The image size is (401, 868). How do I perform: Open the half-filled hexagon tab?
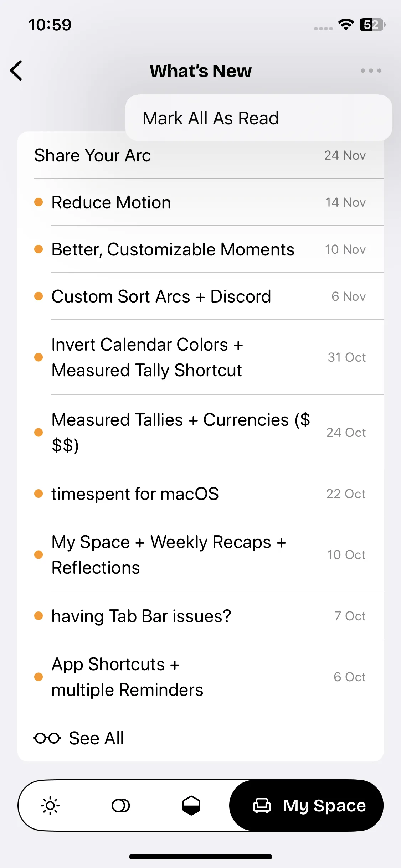(191, 806)
